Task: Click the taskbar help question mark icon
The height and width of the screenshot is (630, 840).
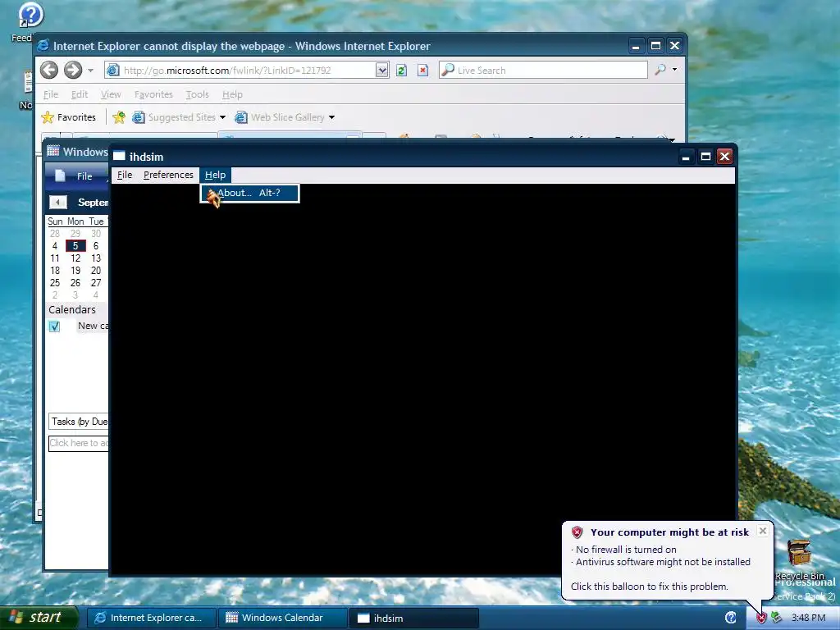Action: (x=731, y=618)
